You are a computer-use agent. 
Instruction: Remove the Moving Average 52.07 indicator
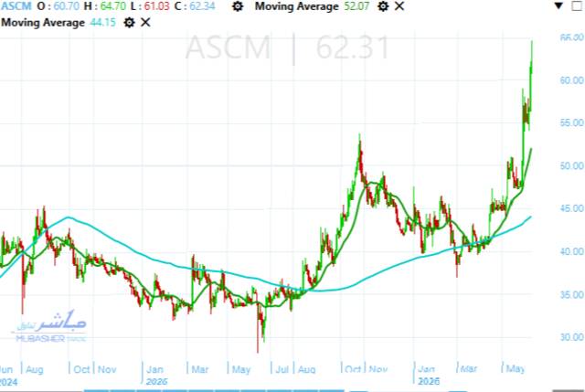tap(399, 6)
